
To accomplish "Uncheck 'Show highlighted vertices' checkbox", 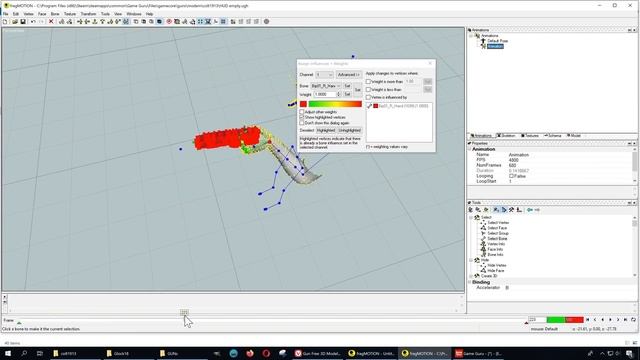I will coord(302,118).
